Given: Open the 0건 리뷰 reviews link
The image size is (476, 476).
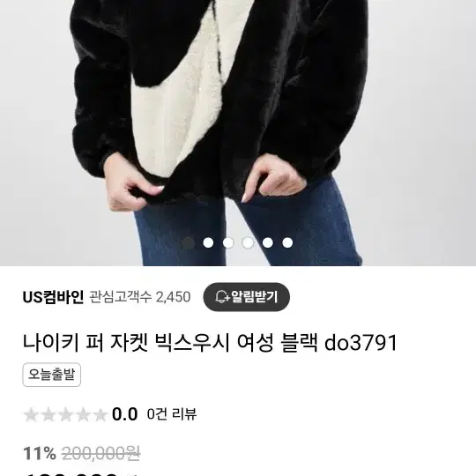Looking at the screenshot, I should pos(172,414).
